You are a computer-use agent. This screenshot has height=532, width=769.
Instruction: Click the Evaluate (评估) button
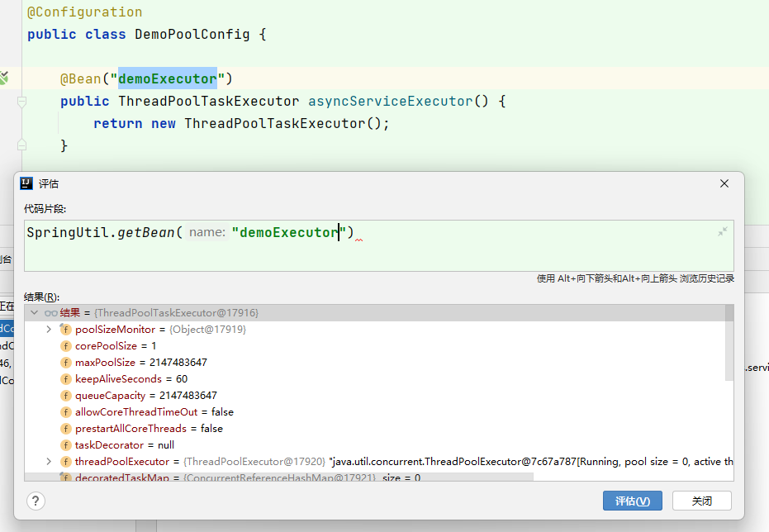tap(632, 501)
